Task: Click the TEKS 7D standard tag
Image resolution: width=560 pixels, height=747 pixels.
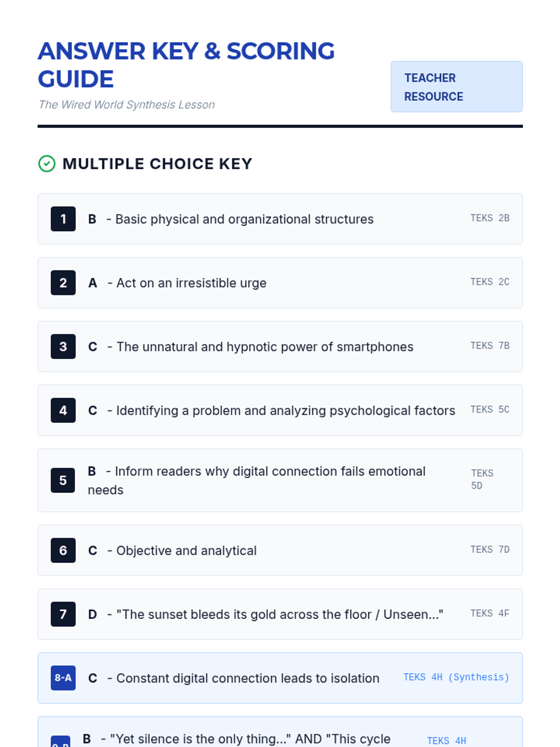Action: click(490, 550)
